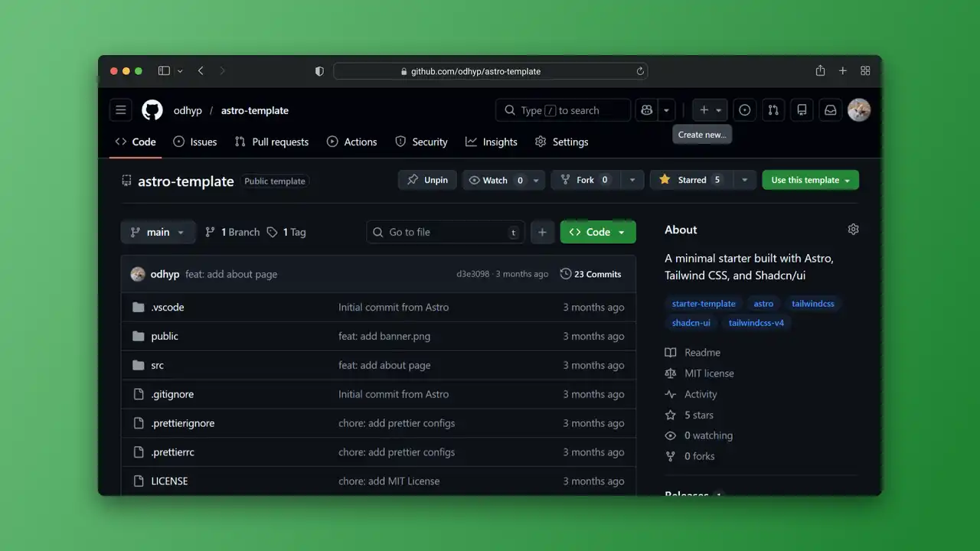Click the add file plus button
The image size is (980, 551).
pyautogui.click(x=542, y=232)
